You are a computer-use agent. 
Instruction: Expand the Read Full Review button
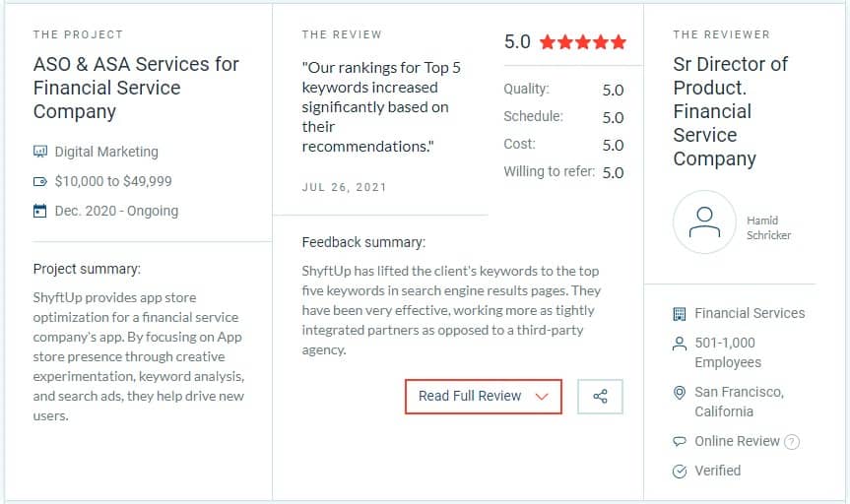483,396
